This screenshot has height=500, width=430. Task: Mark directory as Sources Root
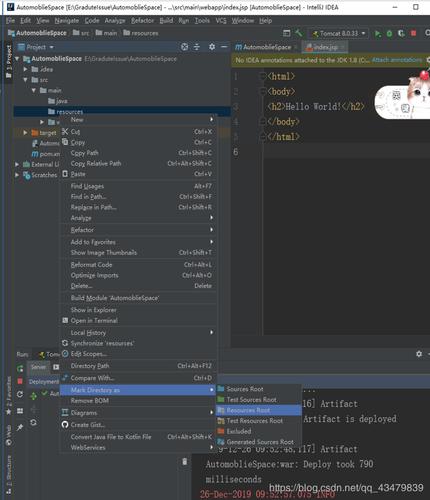point(259,389)
